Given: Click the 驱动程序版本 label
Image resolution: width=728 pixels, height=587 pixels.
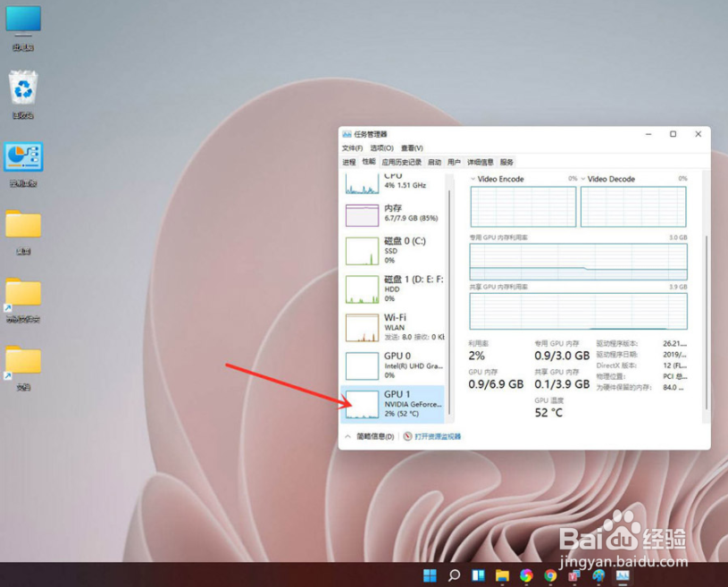Looking at the screenshot, I should [x=617, y=344].
